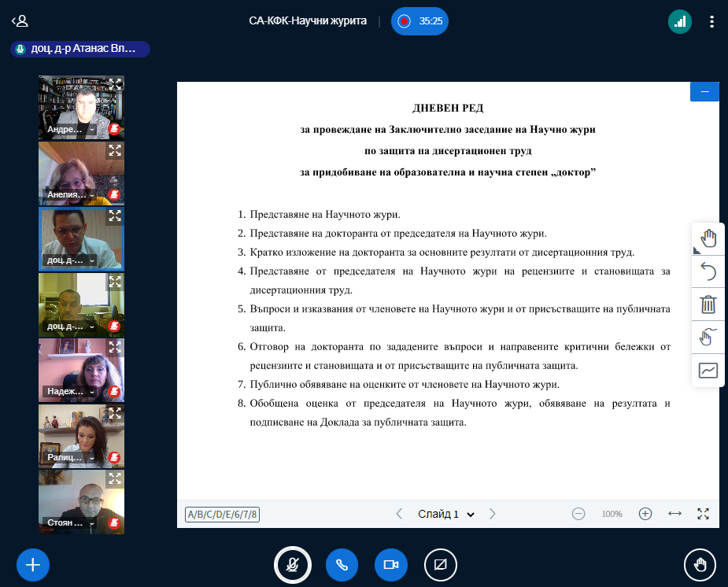Leave audio with phone button
The height and width of the screenshot is (587, 728).
342,565
